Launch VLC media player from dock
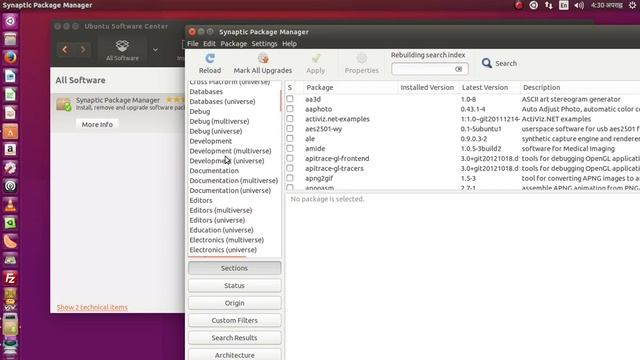This screenshot has width=640, height=360. pos(10,204)
